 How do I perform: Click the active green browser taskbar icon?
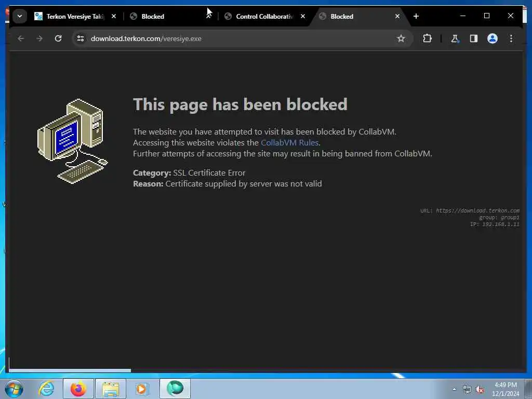pyautogui.click(x=175, y=389)
